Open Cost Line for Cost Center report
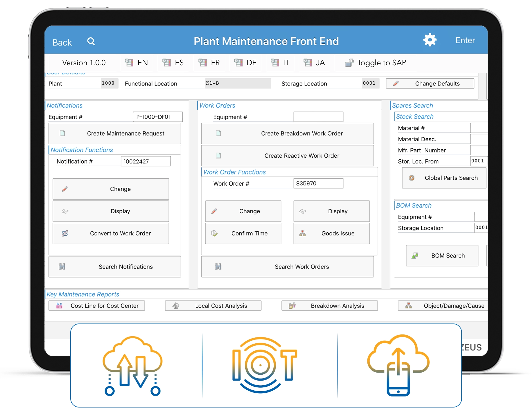Viewport: 532px width, 414px height. coord(97,306)
